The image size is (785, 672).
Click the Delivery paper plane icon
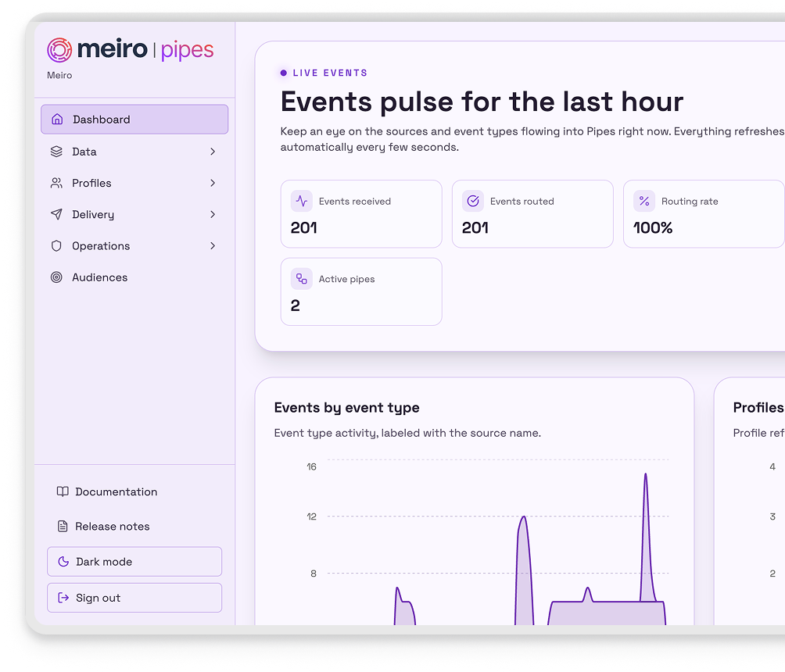click(x=56, y=214)
